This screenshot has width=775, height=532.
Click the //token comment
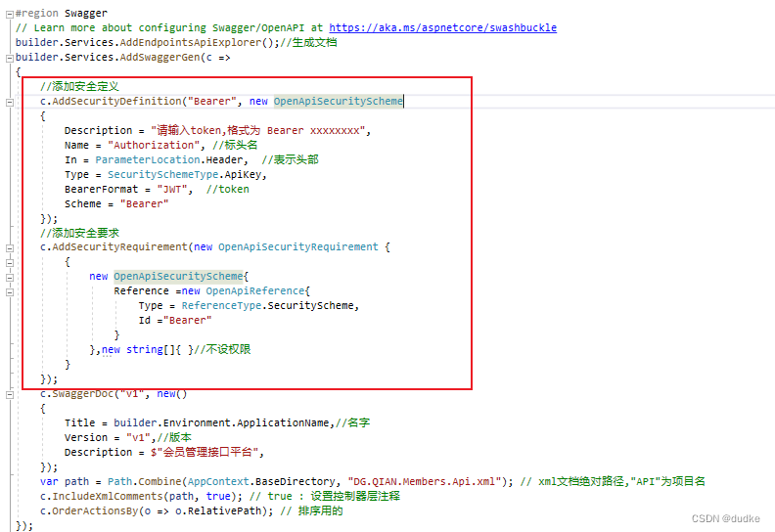[x=227, y=189]
